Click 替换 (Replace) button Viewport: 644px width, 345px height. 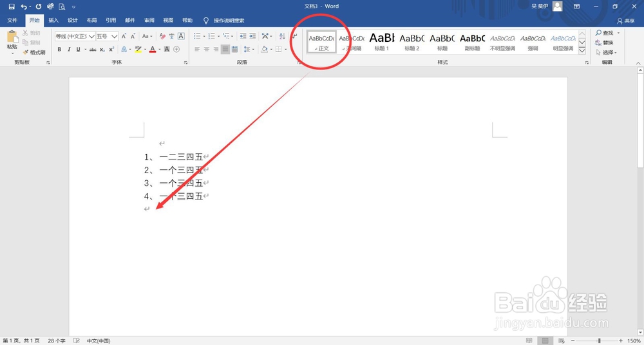point(604,42)
